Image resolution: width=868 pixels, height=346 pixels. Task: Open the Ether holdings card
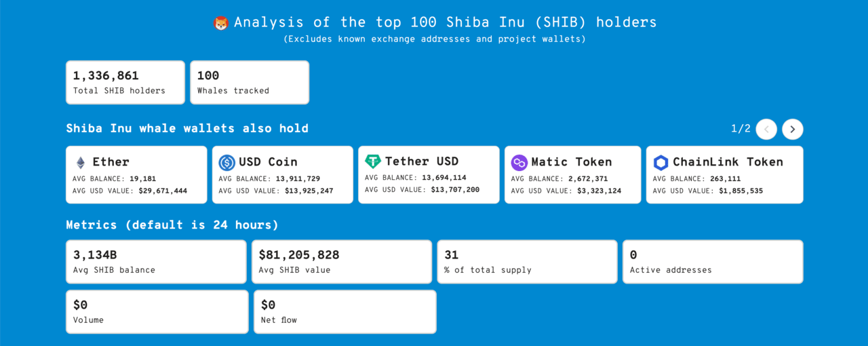pos(136,175)
